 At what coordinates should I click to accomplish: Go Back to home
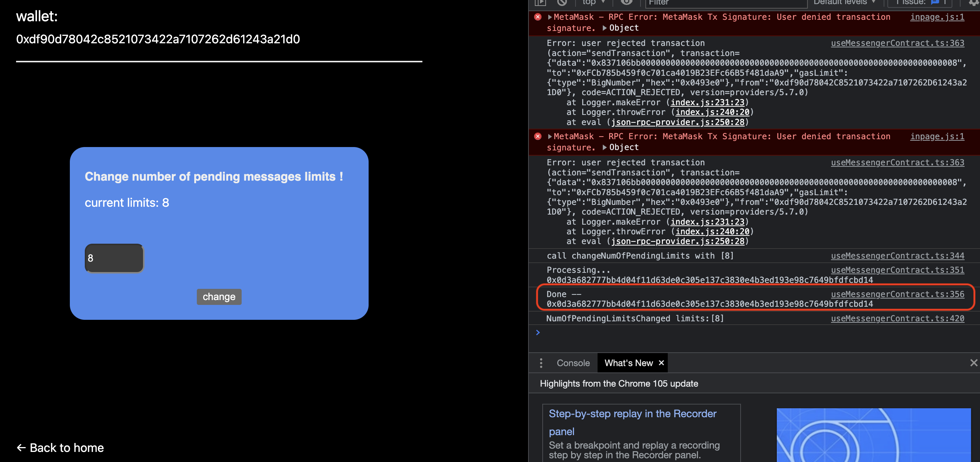tap(60, 447)
